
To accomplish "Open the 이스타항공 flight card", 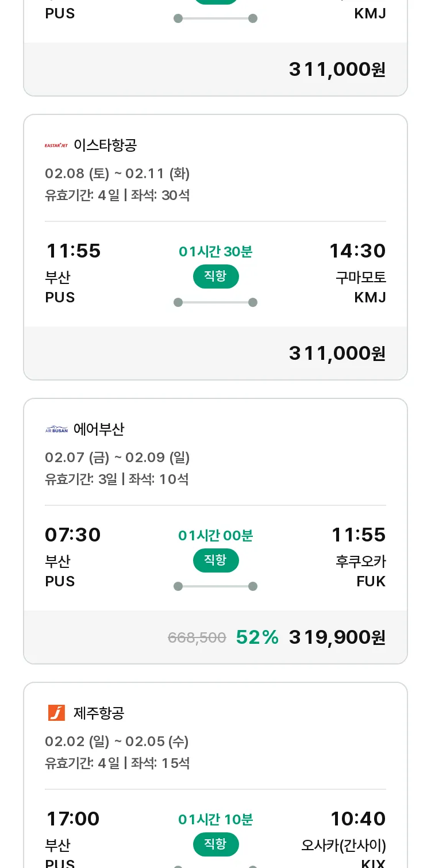I will [215, 247].
